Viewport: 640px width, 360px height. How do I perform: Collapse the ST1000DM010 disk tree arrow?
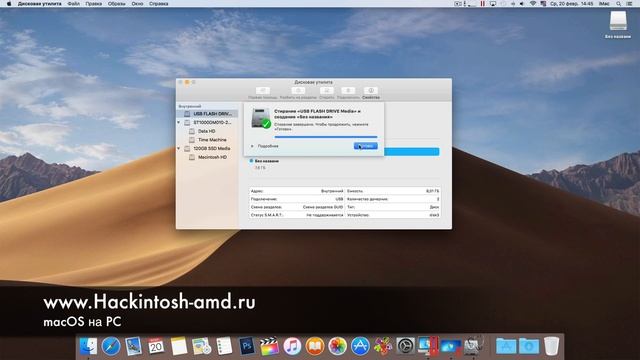[179, 122]
